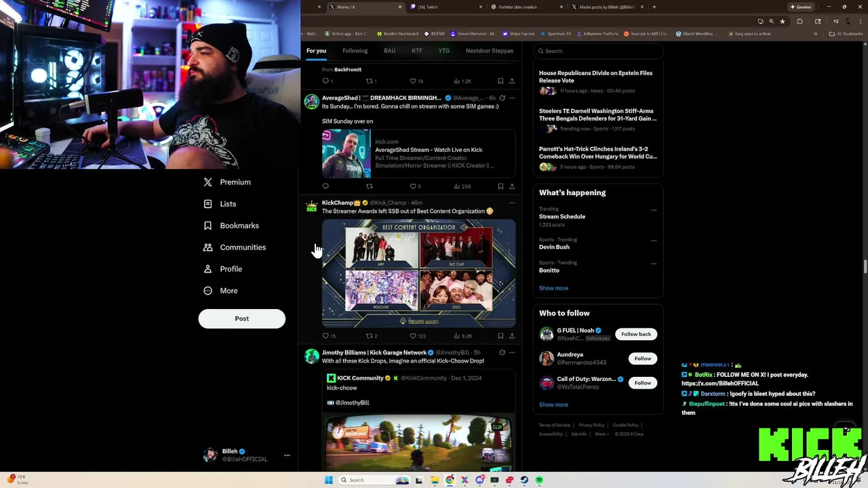Open options for Stream Schedule trend
The width and height of the screenshot is (868, 488).
tap(654, 210)
